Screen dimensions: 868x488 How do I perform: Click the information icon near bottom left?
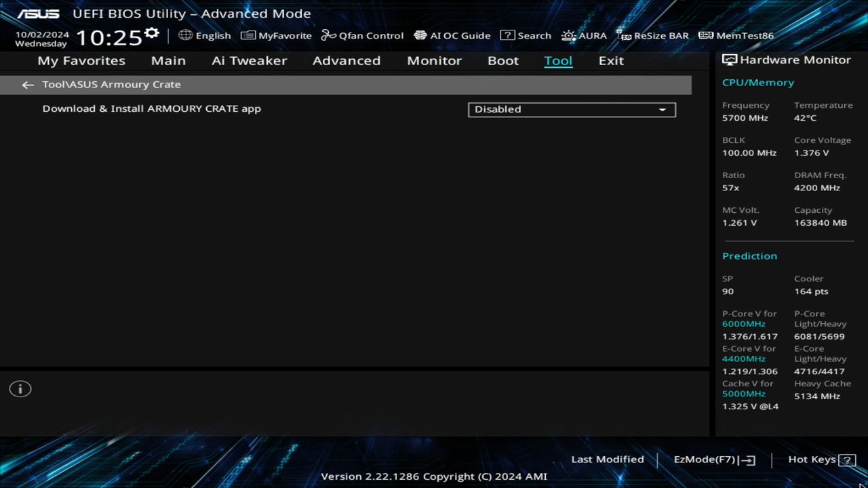pyautogui.click(x=20, y=388)
